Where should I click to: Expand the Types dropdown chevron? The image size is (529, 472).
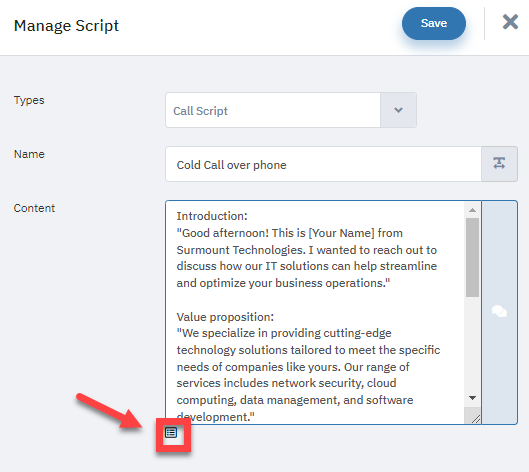tap(398, 110)
